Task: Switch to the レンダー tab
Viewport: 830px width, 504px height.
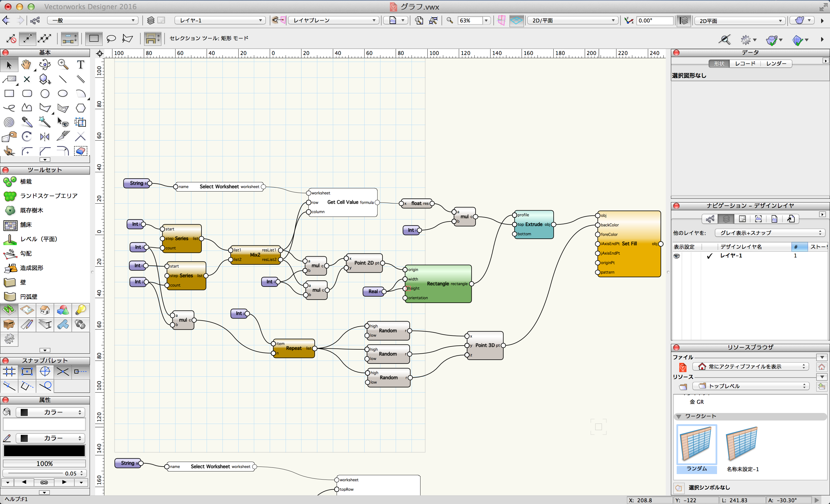Action: click(776, 64)
